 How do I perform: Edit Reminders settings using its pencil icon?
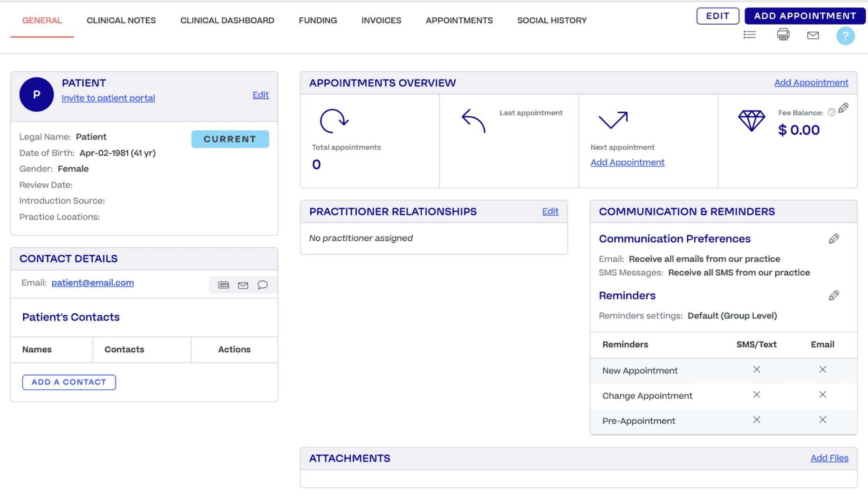click(x=834, y=295)
